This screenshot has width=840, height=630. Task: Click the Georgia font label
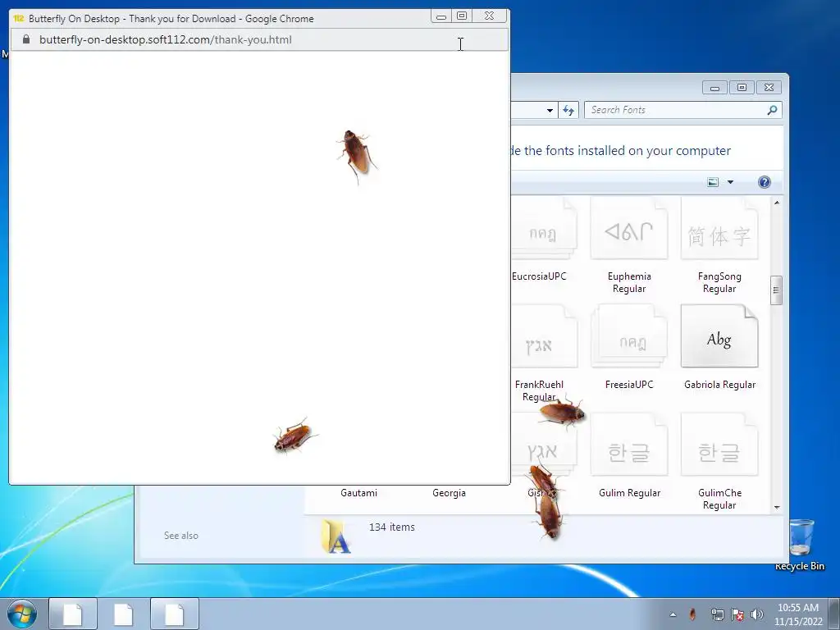pos(449,493)
